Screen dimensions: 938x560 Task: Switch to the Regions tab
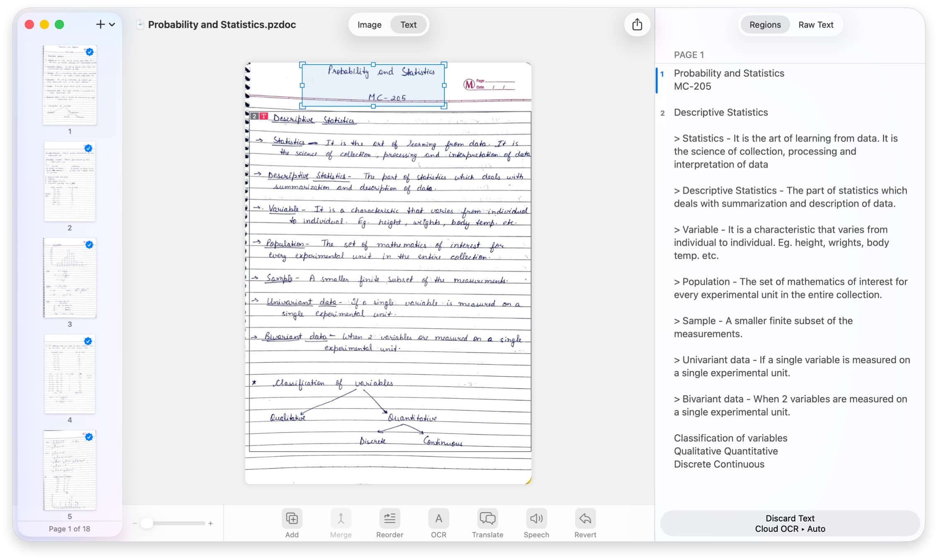click(x=764, y=24)
